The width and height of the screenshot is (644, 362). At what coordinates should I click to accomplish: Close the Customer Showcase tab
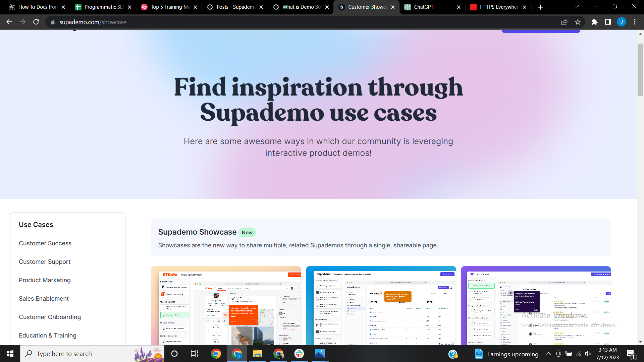click(393, 7)
